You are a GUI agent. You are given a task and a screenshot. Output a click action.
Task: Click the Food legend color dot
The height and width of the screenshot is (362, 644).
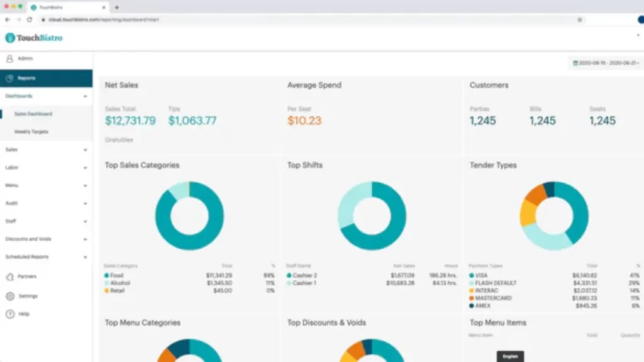click(x=107, y=275)
